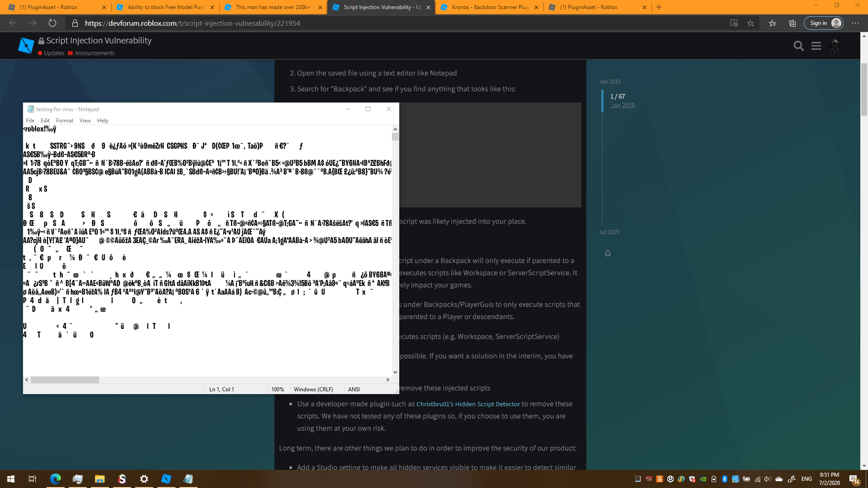Close the Kronos Backdoor Scanner tab
Screen dimensions: 868x488
[536, 7]
